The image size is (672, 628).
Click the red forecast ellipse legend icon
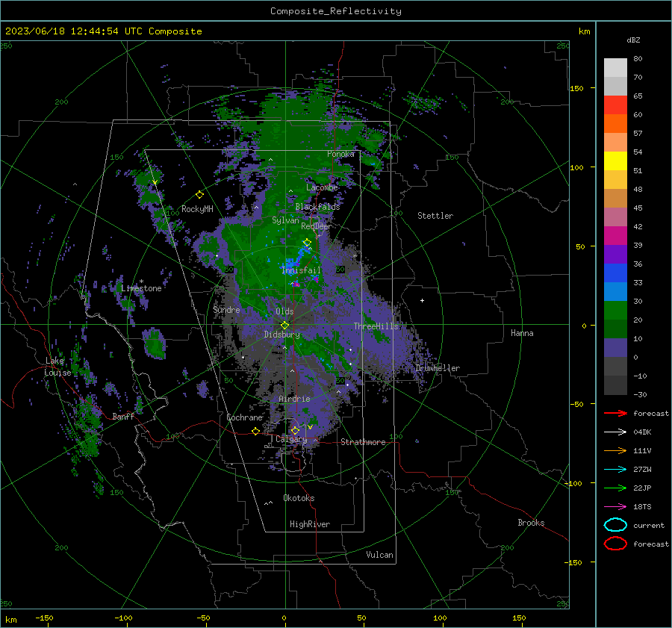coord(615,544)
